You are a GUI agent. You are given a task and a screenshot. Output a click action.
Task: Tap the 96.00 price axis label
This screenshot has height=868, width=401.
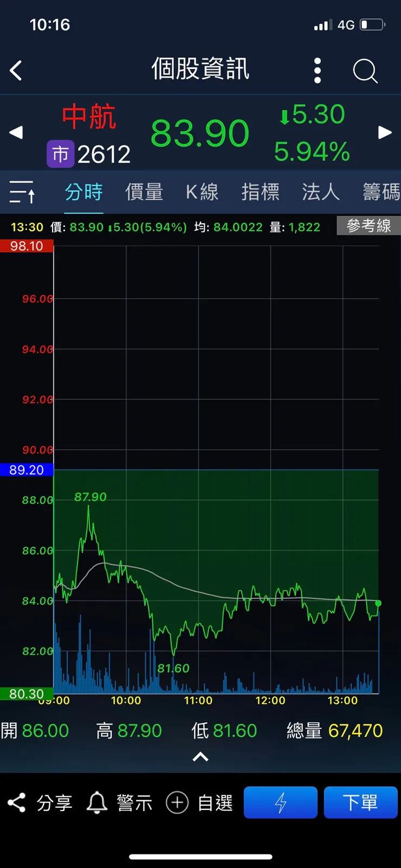coord(38,299)
